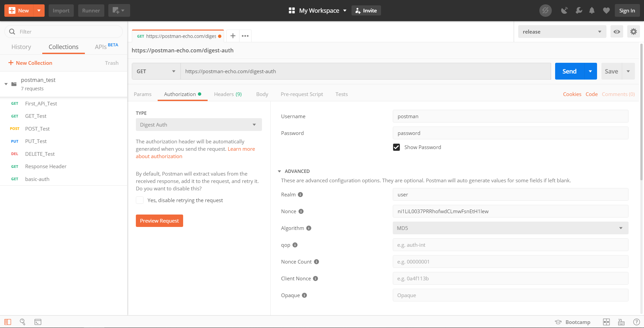The image size is (644, 328).
Task: Switch to the History tab
Action: [x=21, y=47]
